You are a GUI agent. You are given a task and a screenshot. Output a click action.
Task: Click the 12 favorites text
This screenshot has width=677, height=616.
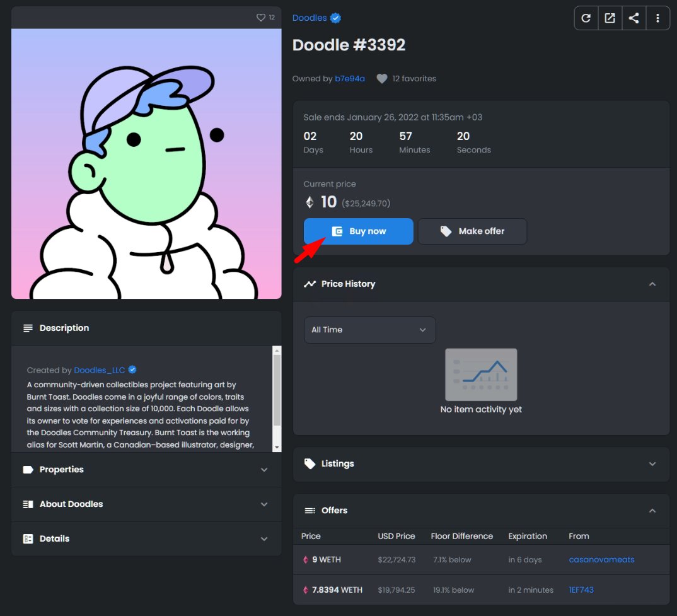[x=414, y=79]
